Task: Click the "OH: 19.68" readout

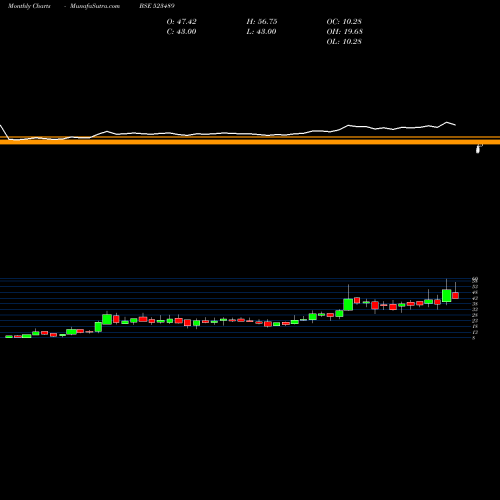Action: pyautogui.click(x=344, y=32)
